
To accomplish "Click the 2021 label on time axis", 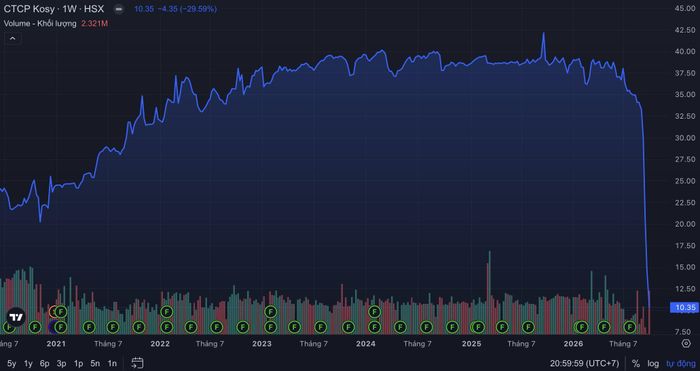I will click(x=56, y=344).
